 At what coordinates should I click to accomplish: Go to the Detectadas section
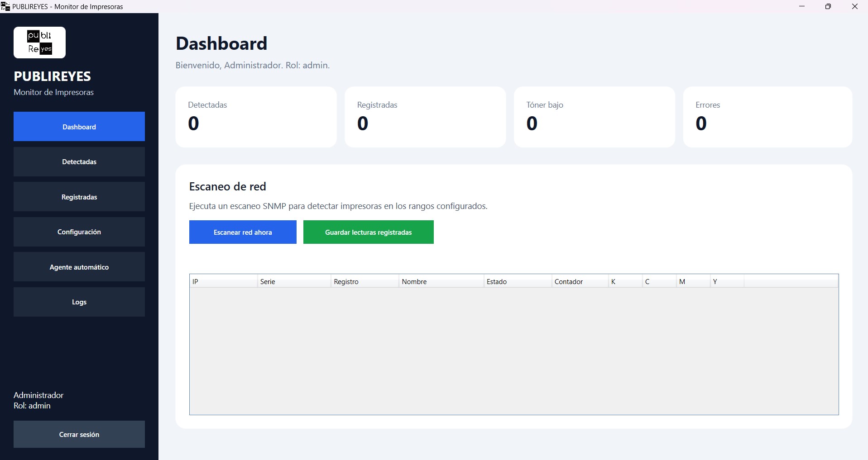[79, 161]
